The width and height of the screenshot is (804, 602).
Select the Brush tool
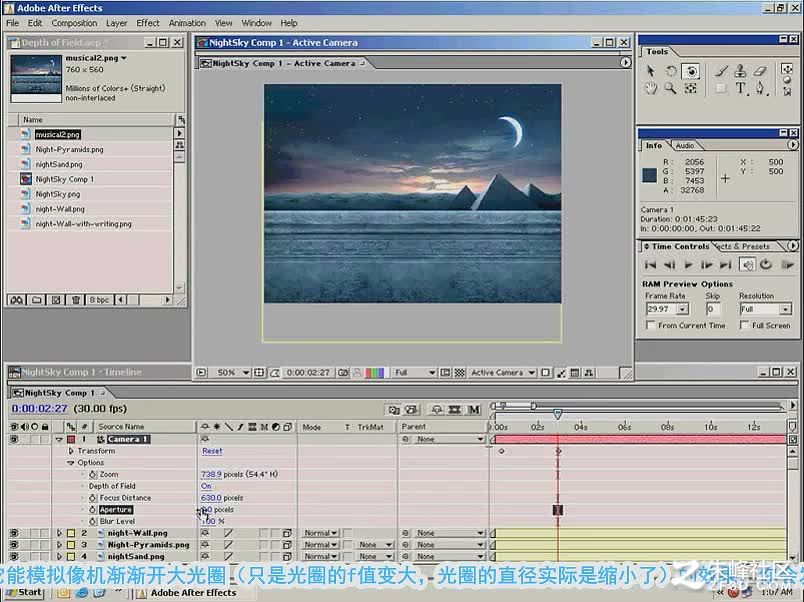pyautogui.click(x=721, y=71)
